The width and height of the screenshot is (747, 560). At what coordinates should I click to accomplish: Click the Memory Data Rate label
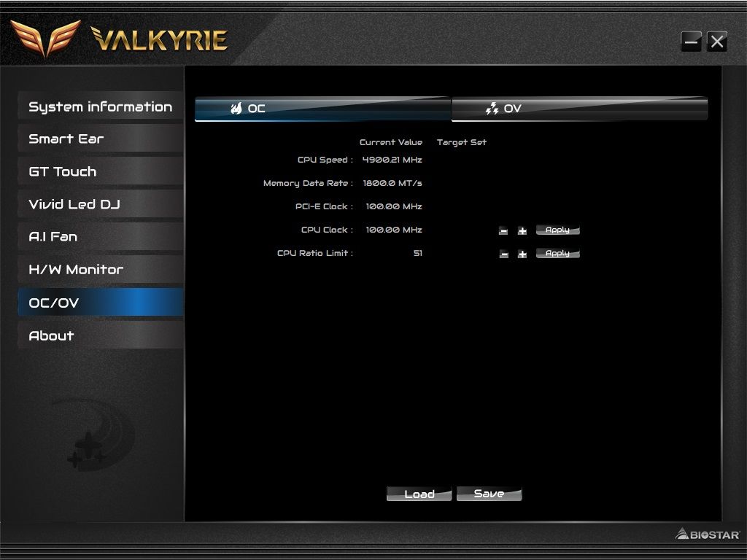[x=309, y=183]
